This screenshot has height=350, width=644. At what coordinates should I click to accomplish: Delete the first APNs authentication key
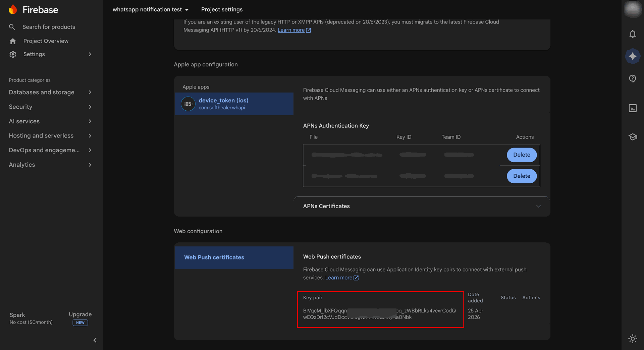tap(522, 155)
